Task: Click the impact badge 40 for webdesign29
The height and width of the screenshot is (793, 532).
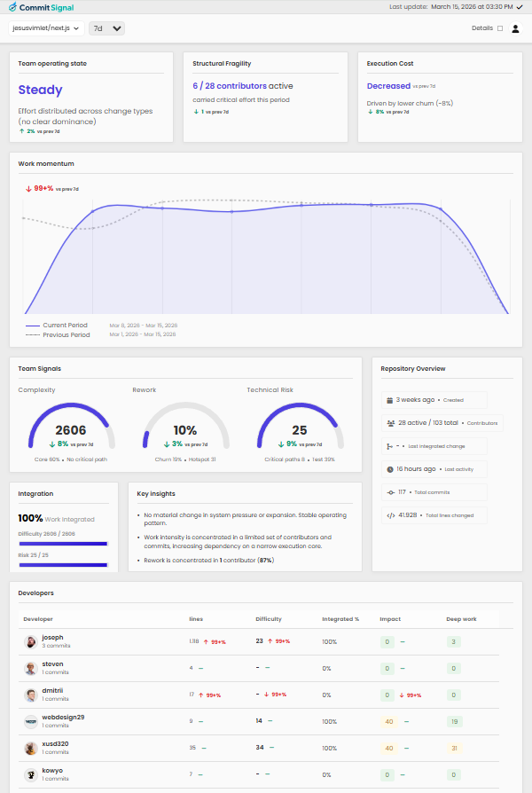Action: [389, 722]
